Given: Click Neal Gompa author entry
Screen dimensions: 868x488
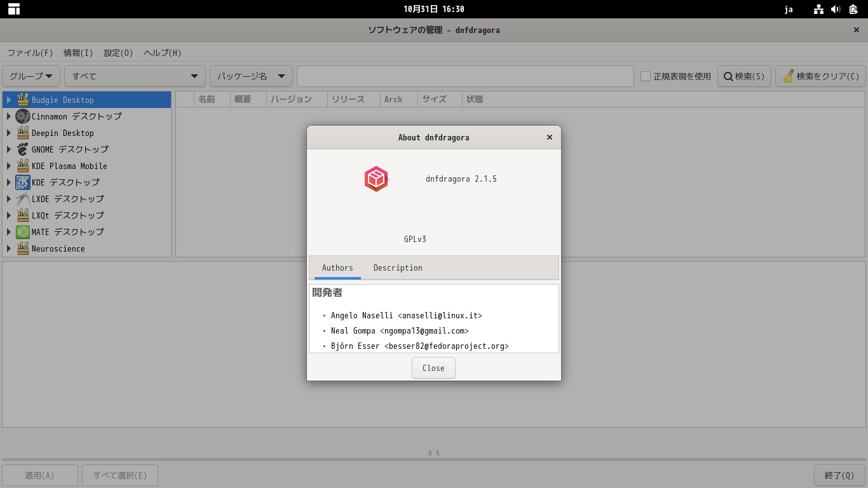Looking at the screenshot, I should click(x=400, y=331).
